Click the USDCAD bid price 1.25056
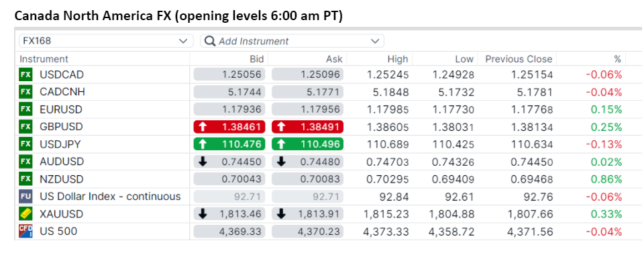644x255 pixels. (x=229, y=74)
